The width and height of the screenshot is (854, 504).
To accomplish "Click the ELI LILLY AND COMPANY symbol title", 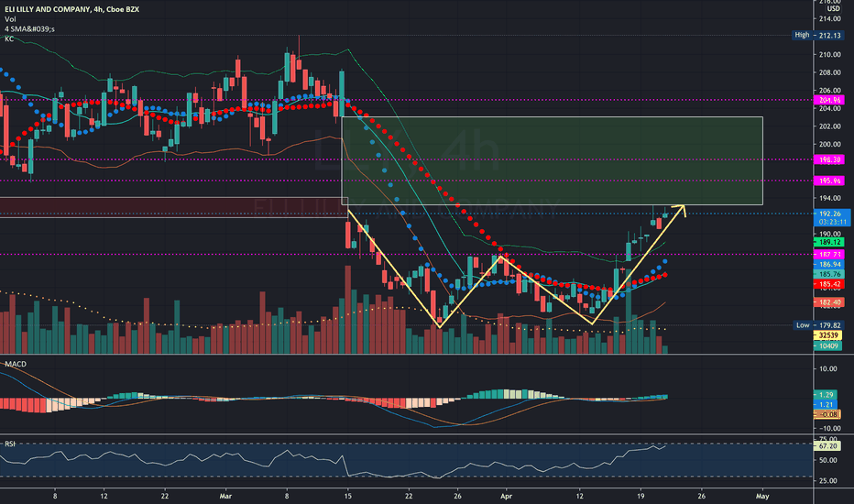I will coord(71,9).
